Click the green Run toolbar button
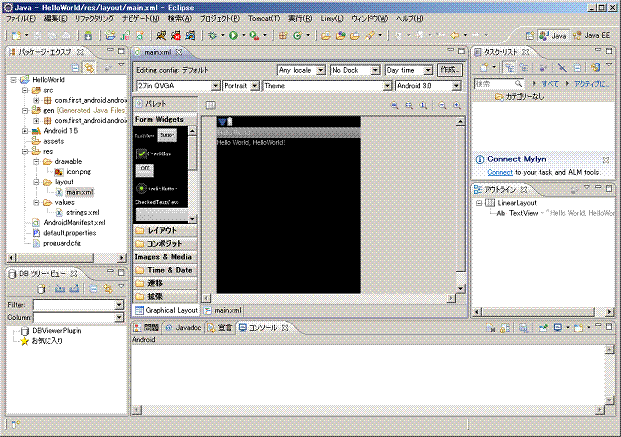The height and width of the screenshot is (437, 621). pos(234,36)
